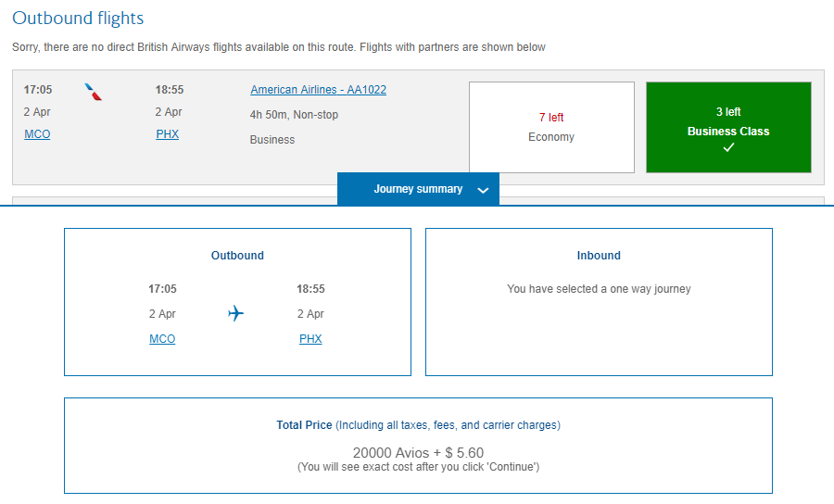Click the Total Price label
The width and height of the screenshot is (834, 504).
point(304,425)
